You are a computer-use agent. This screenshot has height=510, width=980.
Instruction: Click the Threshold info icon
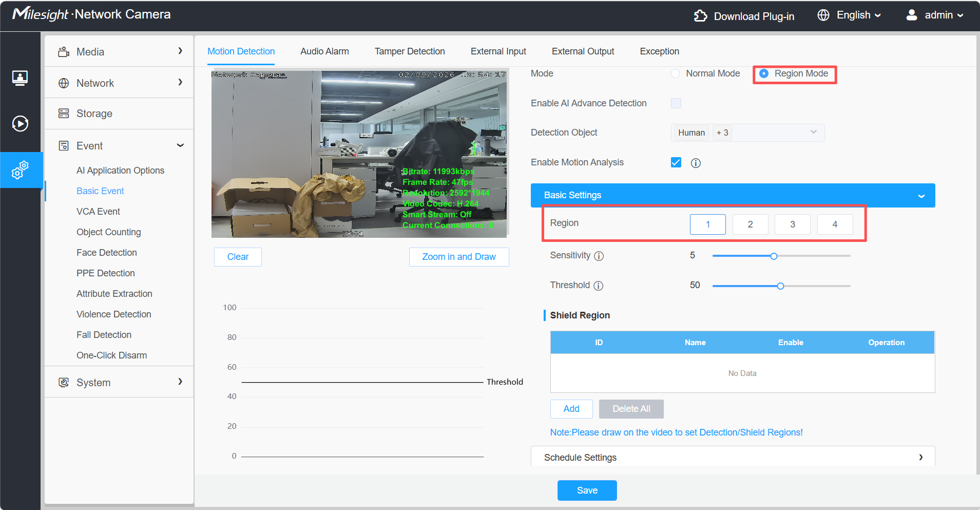598,286
